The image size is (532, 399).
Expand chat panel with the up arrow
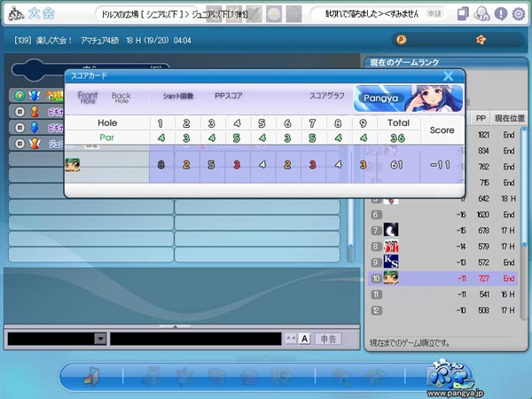[x=175, y=326]
